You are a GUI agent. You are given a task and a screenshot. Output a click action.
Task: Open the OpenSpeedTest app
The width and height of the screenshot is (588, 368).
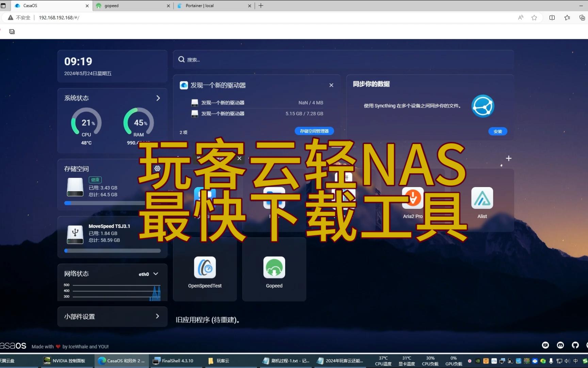205,267
